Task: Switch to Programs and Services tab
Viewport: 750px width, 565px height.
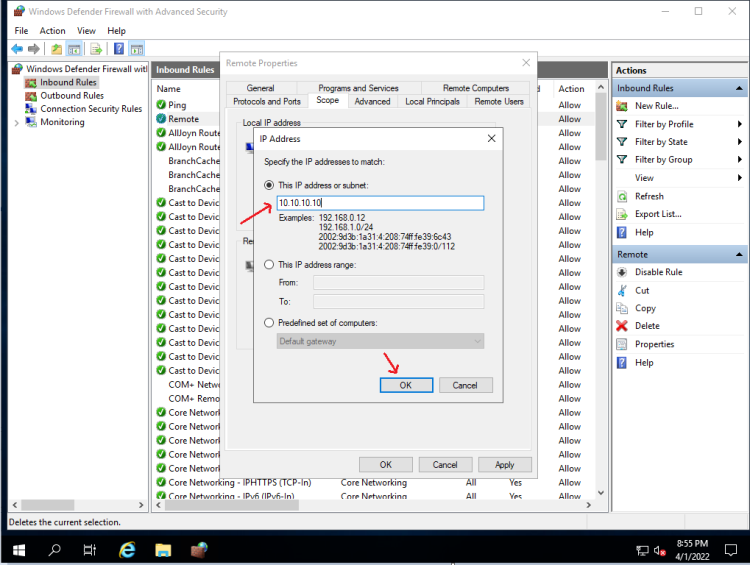Action: (x=359, y=88)
